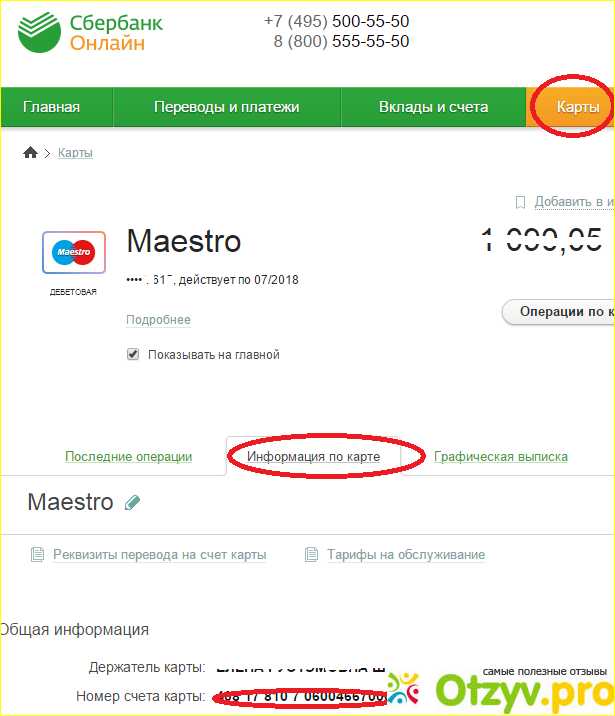Viewport: 615px width, 716px height.
Task: Click the document icon before Реквизиты перевода
Action: 37,555
